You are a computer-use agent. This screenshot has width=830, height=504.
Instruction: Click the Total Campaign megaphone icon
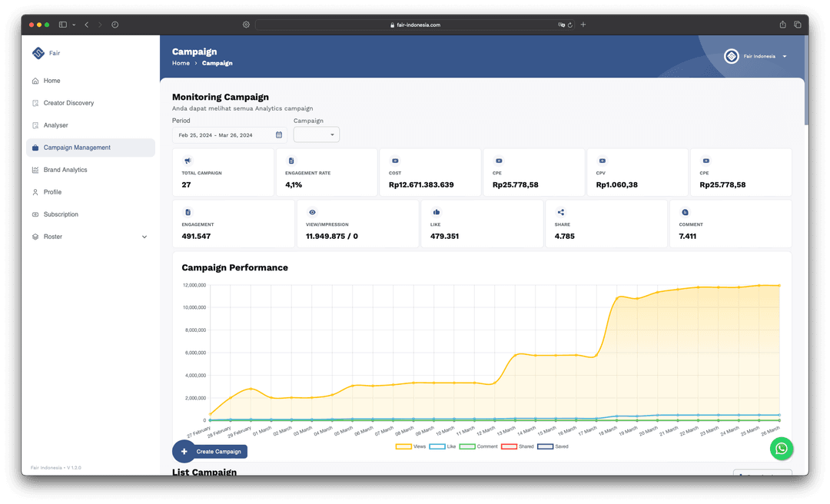click(x=187, y=161)
